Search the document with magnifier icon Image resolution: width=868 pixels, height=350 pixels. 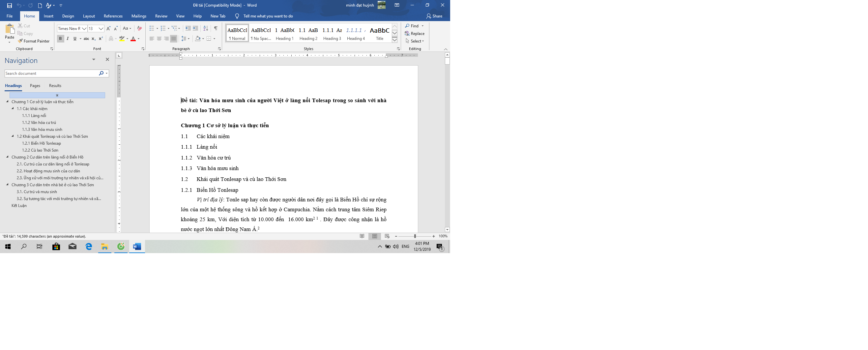point(101,73)
